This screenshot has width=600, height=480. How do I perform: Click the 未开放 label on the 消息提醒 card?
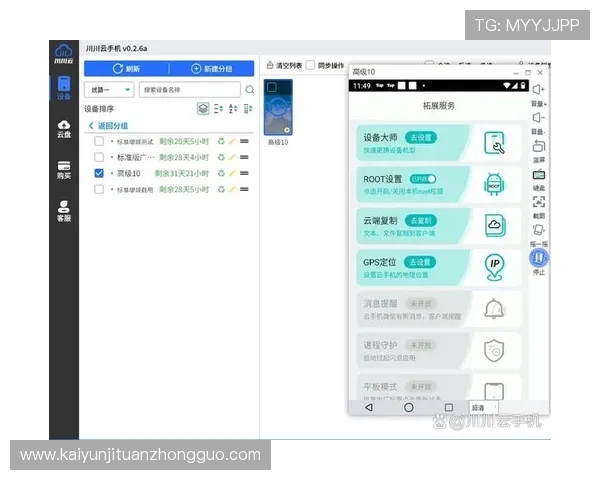click(421, 304)
